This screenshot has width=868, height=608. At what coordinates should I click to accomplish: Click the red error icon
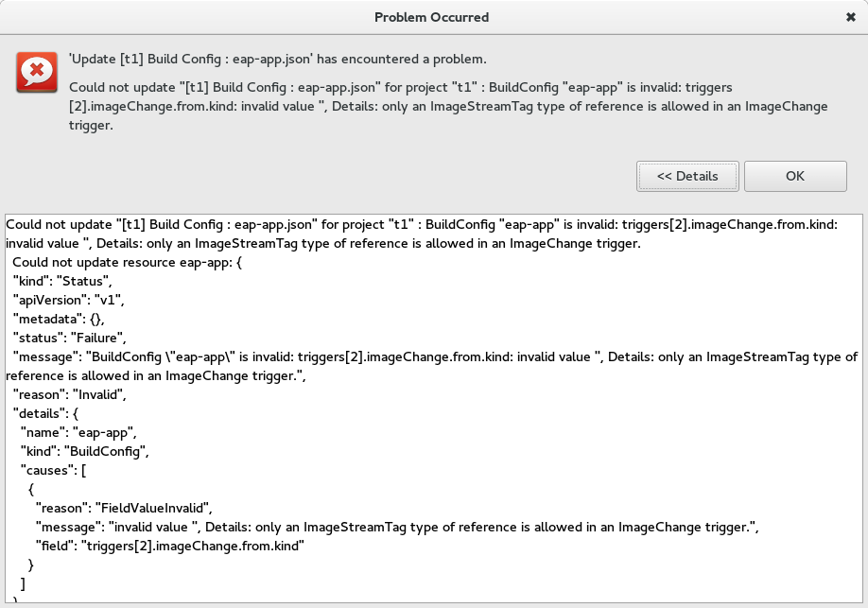(36, 72)
